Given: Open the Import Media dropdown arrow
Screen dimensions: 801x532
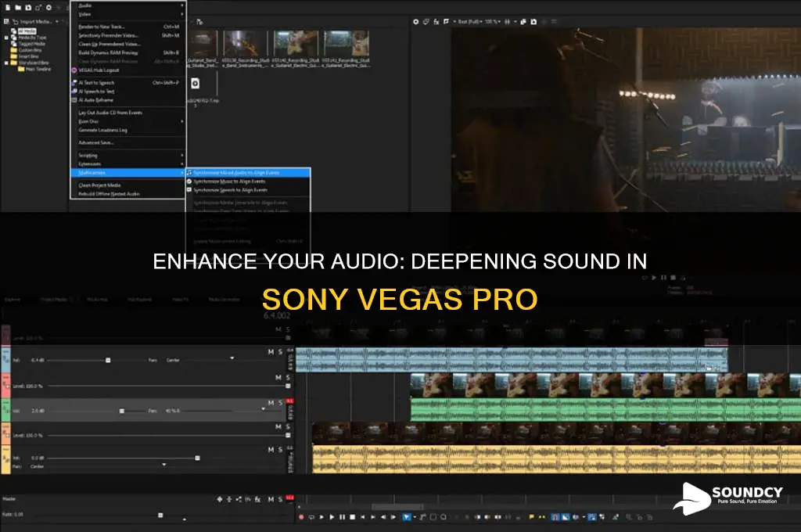Looking at the screenshot, I should tap(56, 22).
